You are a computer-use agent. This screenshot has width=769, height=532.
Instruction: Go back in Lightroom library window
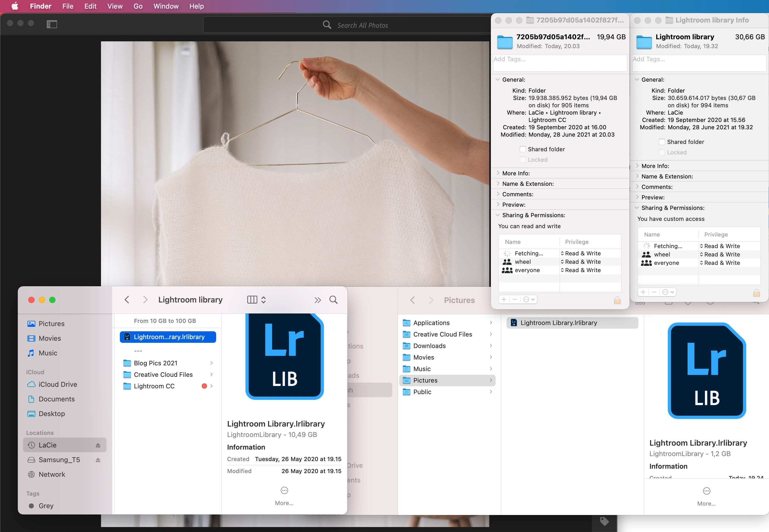click(127, 300)
